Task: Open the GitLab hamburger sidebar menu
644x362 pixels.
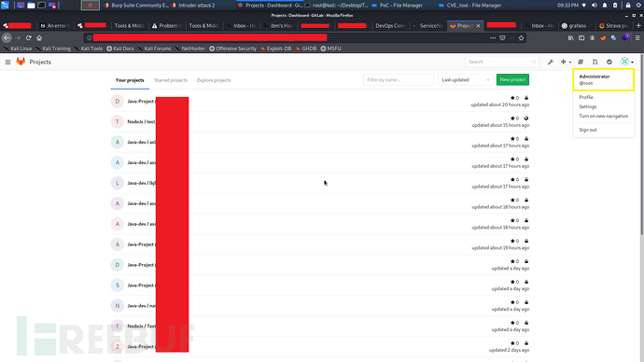Action: [x=7, y=62]
